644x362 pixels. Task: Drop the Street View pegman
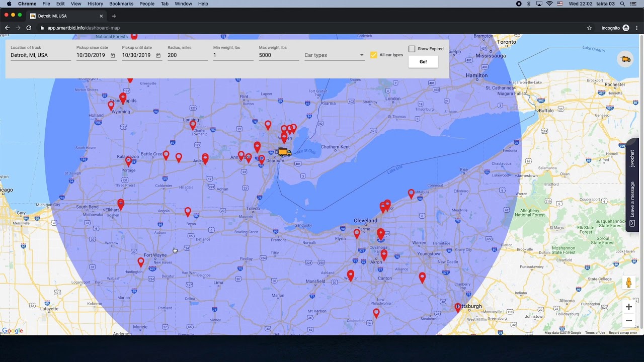click(628, 283)
